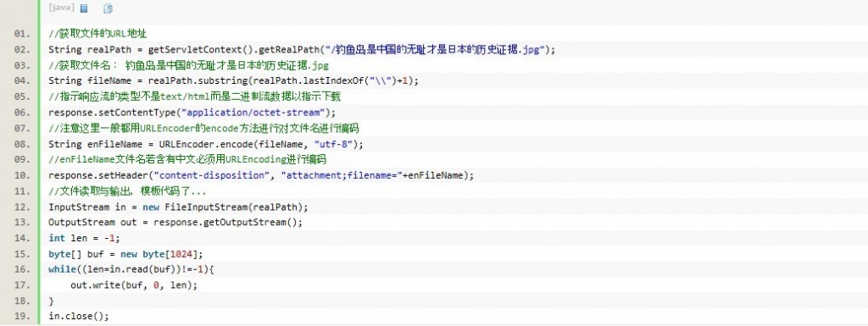Click the "utf-8" string literal

(333, 144)
